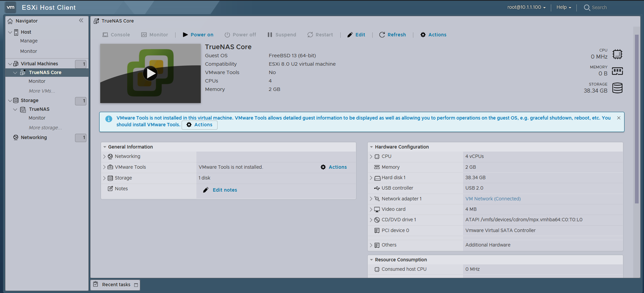The width and height of the screenshot is (644, 293).
Task: Collapse the Storage tree node in Navigator
Action: click(10, 101)
